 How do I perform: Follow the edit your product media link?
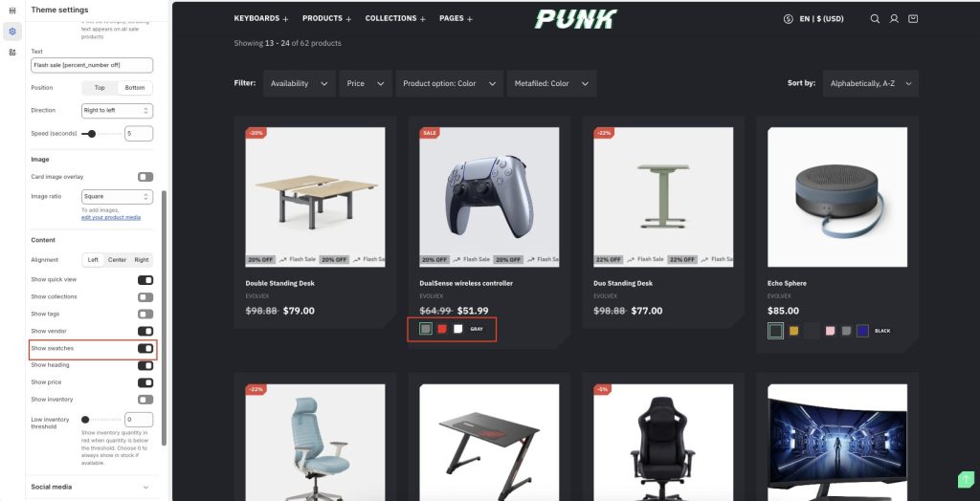111,217
